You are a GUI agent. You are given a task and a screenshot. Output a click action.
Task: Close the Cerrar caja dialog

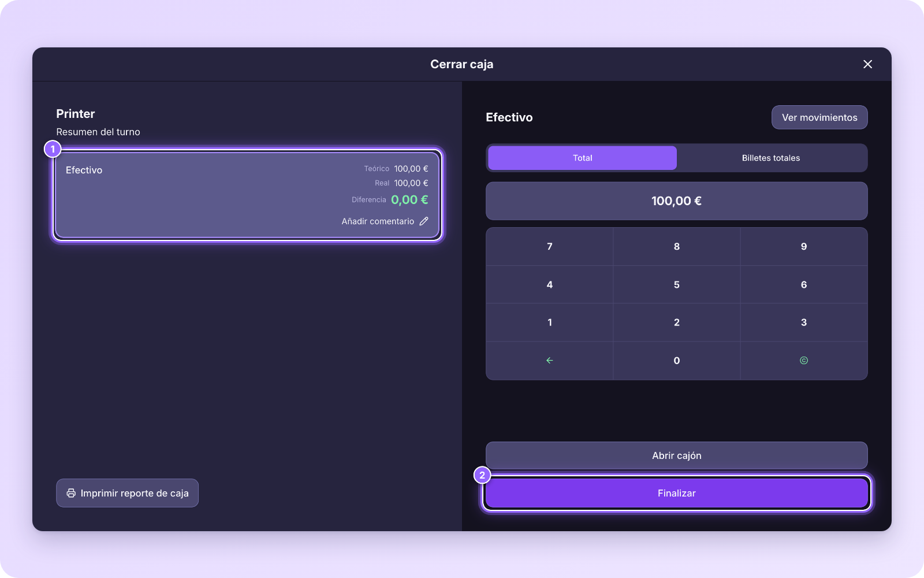coord(867,64)
